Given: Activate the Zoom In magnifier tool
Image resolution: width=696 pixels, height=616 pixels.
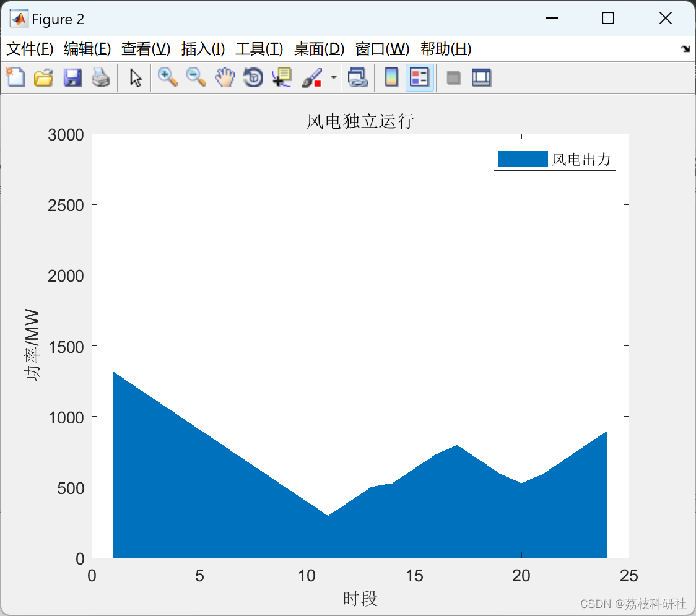Looking at the screenshot, I should [167, 77].
